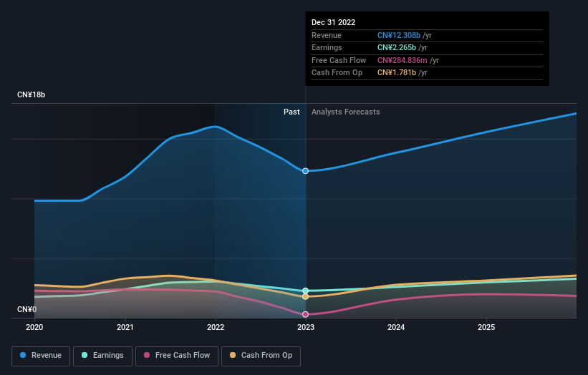This screenshot has width=588, height=375.
Task: Toggle the Free Cash Flow legend button
Action: [177, 356]
